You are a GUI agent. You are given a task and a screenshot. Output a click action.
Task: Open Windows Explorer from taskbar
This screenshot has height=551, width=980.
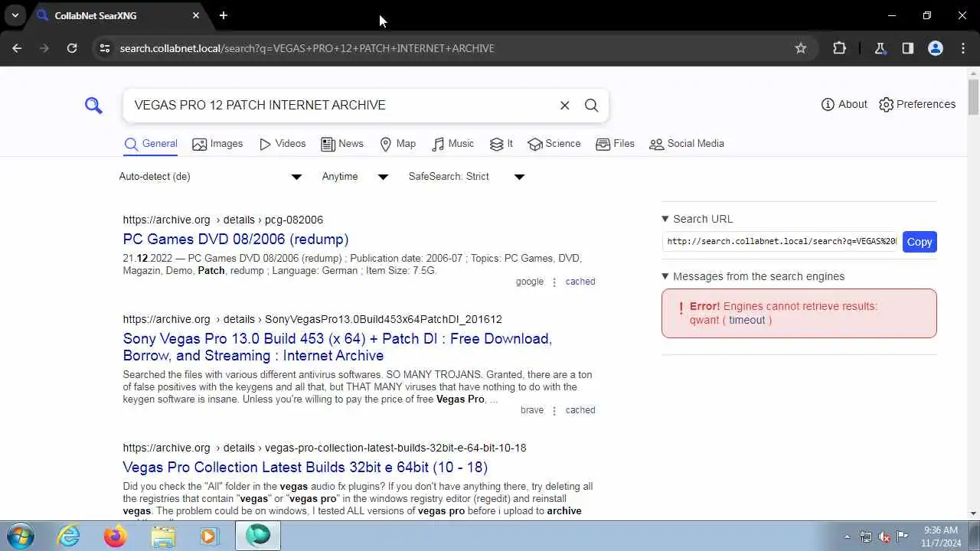tap(163, 536)
